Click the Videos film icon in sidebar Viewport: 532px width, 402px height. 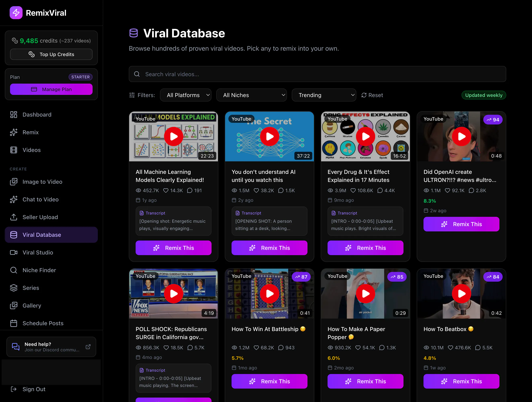[14, 150]
